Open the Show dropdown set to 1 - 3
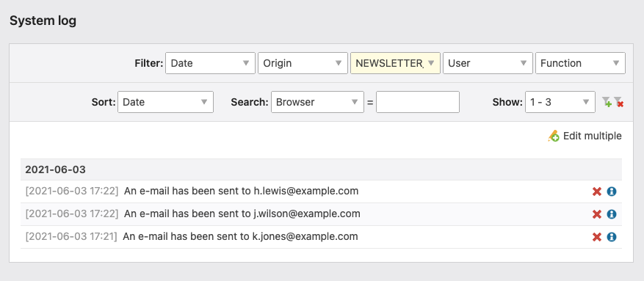Image resolution: width=644 pixels, height=281 pixels. pyautogui.click(x=560, y=102)
